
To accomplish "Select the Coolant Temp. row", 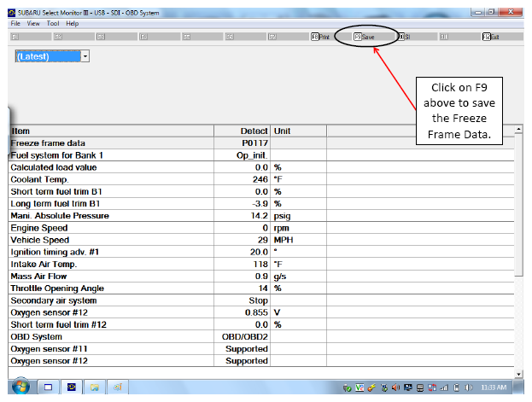I will (x=261, y=179).
